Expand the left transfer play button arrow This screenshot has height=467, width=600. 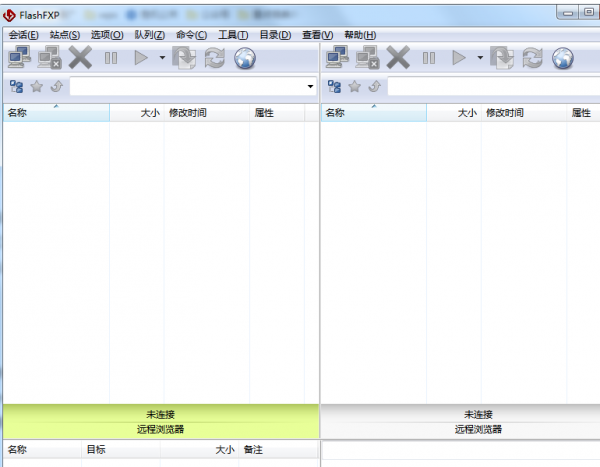(x=162, y=58)
